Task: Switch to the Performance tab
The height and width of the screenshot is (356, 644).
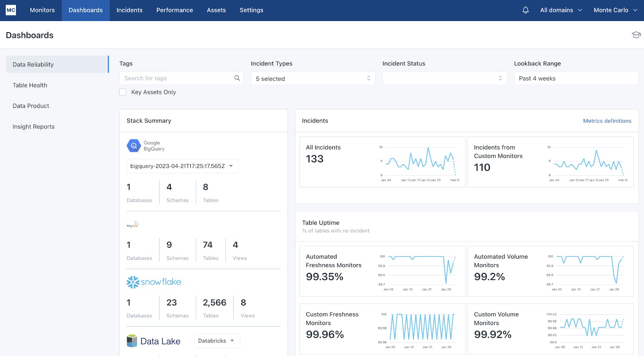Action: click(x=175, y=10)
